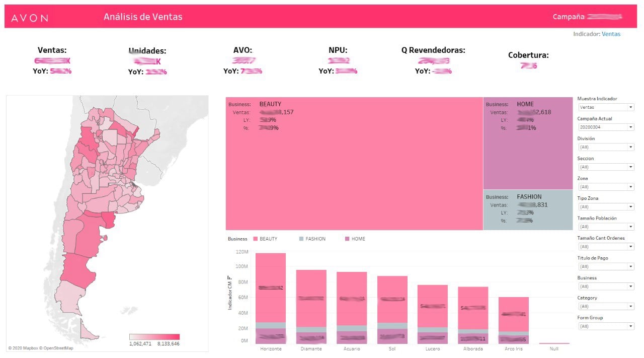Expand the Business filter dropdown
The image size is (644, 358).
(x=606, y=287)
